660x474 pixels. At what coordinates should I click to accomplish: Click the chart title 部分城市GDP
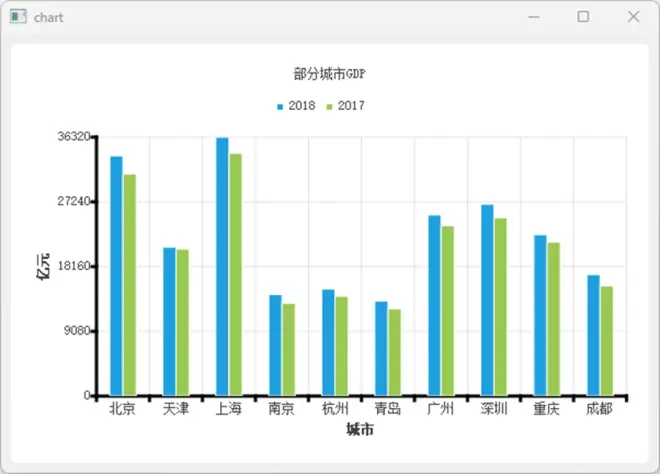click(329, 74)
